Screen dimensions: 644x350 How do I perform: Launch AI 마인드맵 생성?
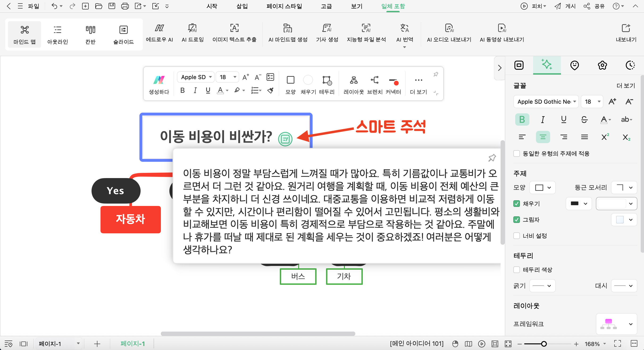click(x=288, y=33)
